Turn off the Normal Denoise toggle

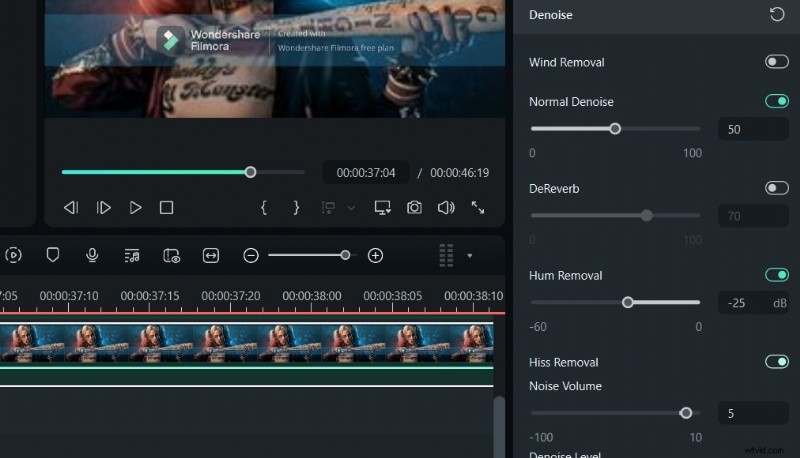[777, 101]
